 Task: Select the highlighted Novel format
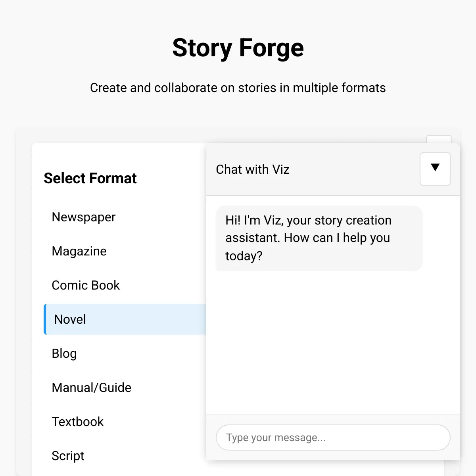pos(125,319)
